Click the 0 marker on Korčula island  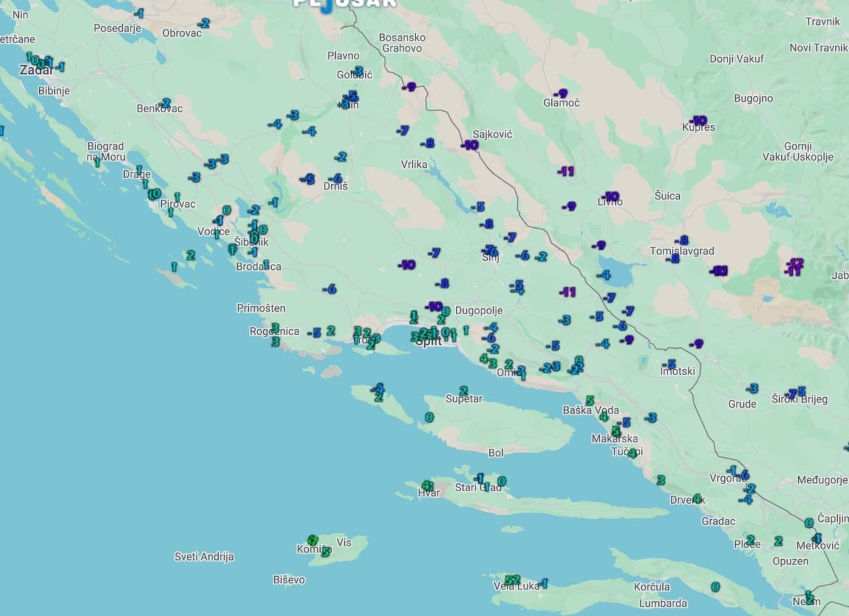715,587
